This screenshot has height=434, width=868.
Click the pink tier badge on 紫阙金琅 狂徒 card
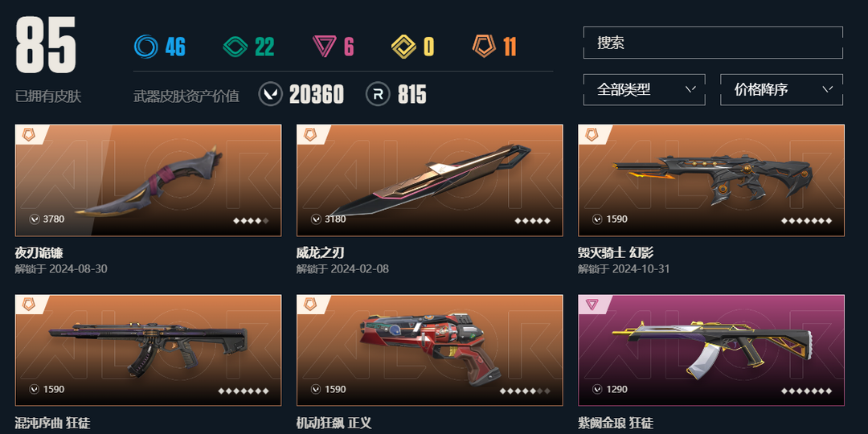592,304
